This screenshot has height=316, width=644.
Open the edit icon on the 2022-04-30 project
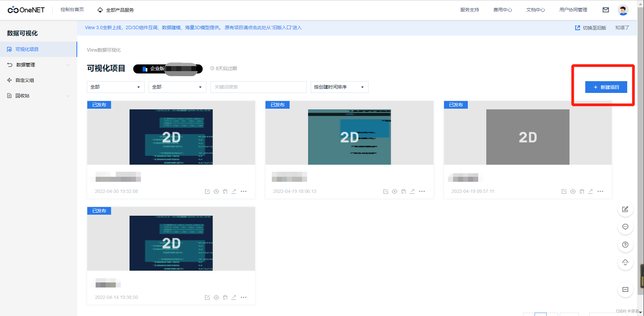coord(207,191)
